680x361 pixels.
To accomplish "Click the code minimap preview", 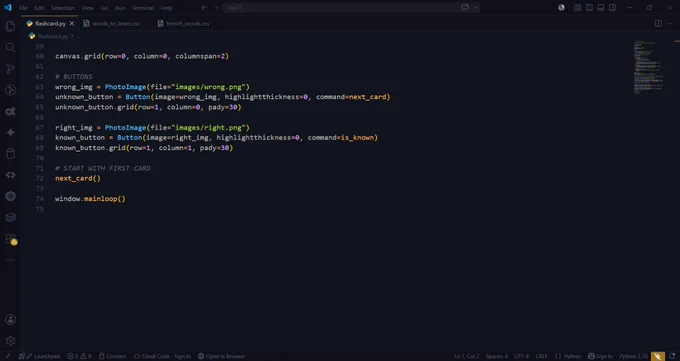I will click(x=649, y=67).
